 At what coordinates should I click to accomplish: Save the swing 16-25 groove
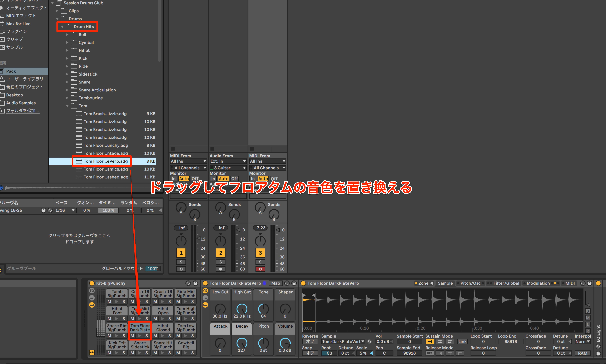pos(43,210)
